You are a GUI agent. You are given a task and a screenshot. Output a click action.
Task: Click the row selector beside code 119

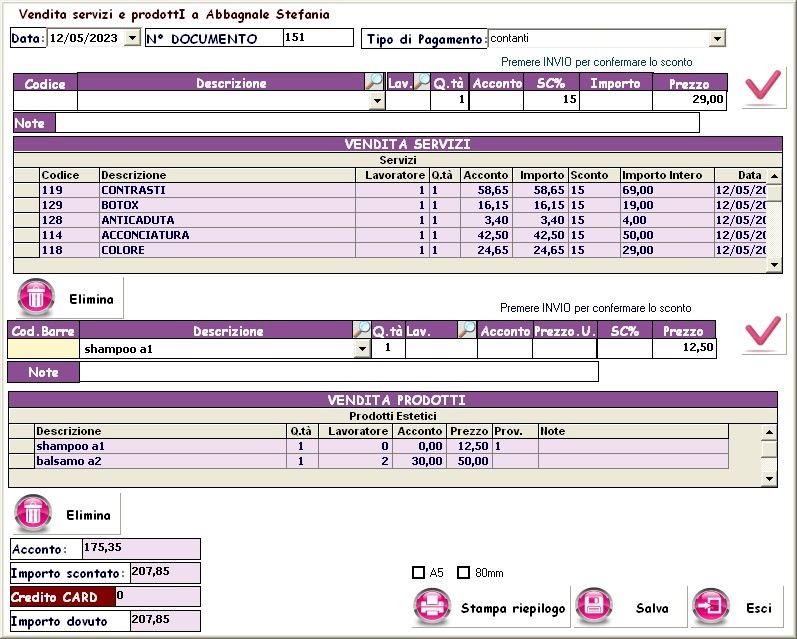pyautogui.click(x=26, y=190)
